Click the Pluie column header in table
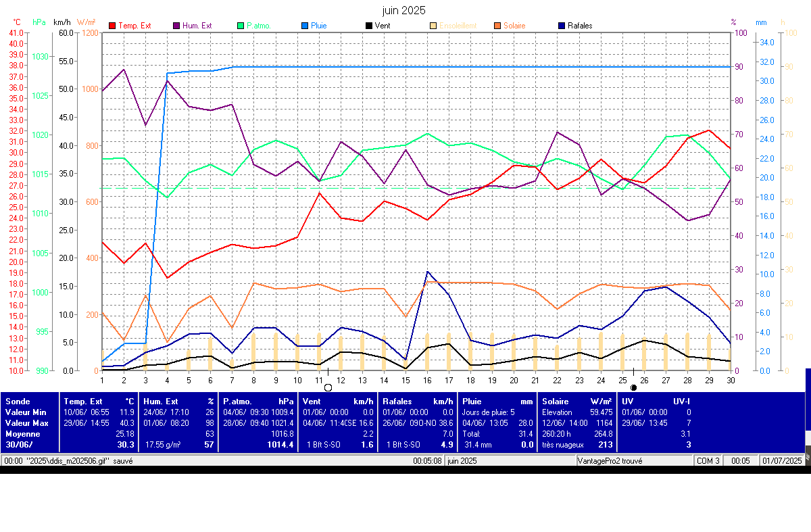This screenshot has height=532, width=811. coord(472,402)
